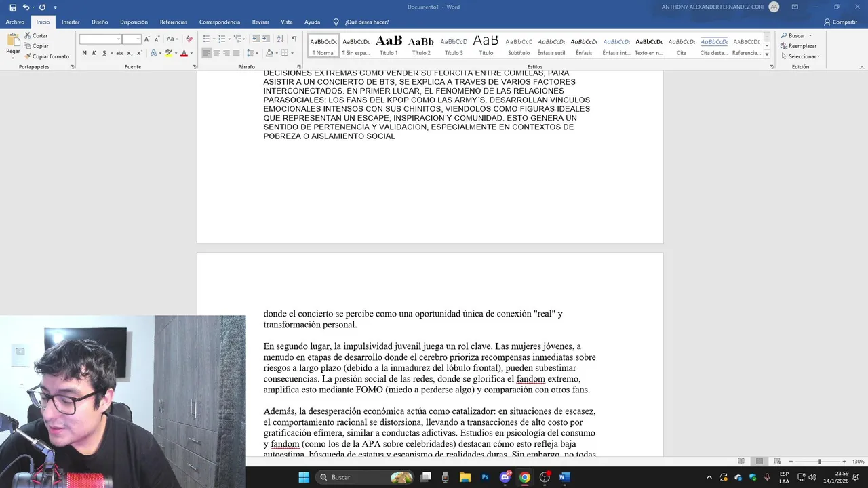Toggle subscript x₂ formatting
The width and height of the screenshot is (868, 488).
[x=130, y=53]
